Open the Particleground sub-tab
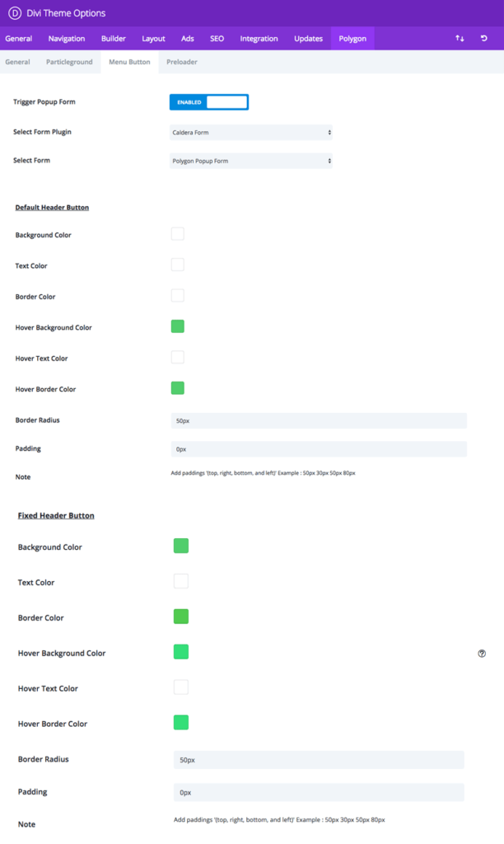This screenshot has height=844, width=504. [x=69, y=62]
